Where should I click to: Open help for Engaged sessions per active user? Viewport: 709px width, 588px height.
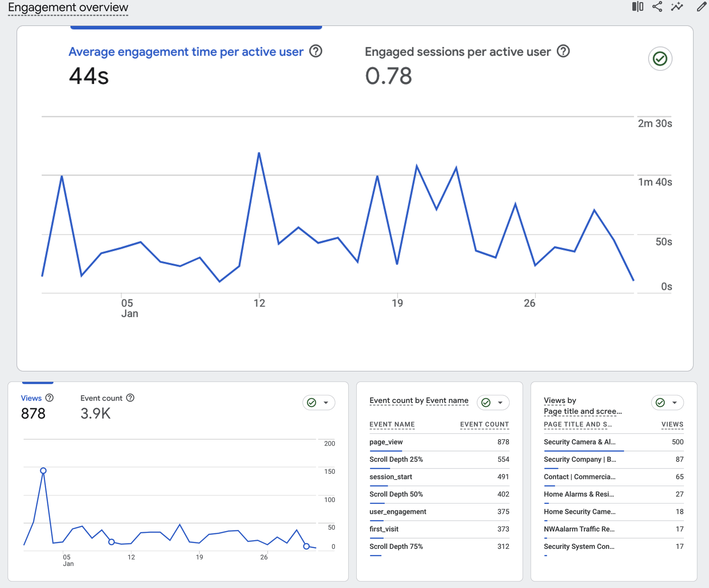pos(563,51)
